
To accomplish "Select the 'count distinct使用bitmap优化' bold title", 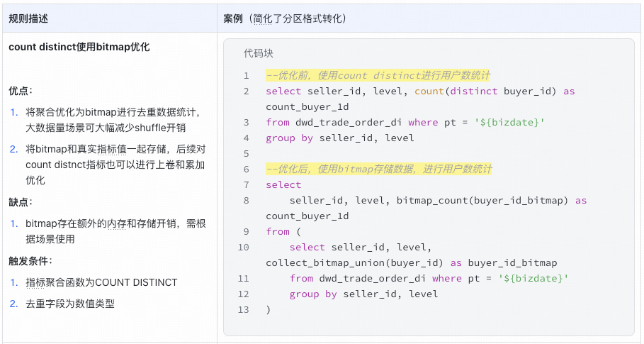I will click(79, 48).
